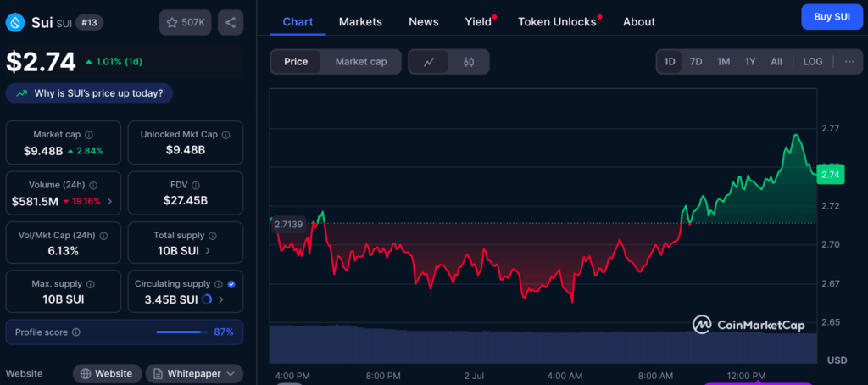Set chart range to 1Y
The width and height of the screenshot is (868, 385).
[750, 62]
